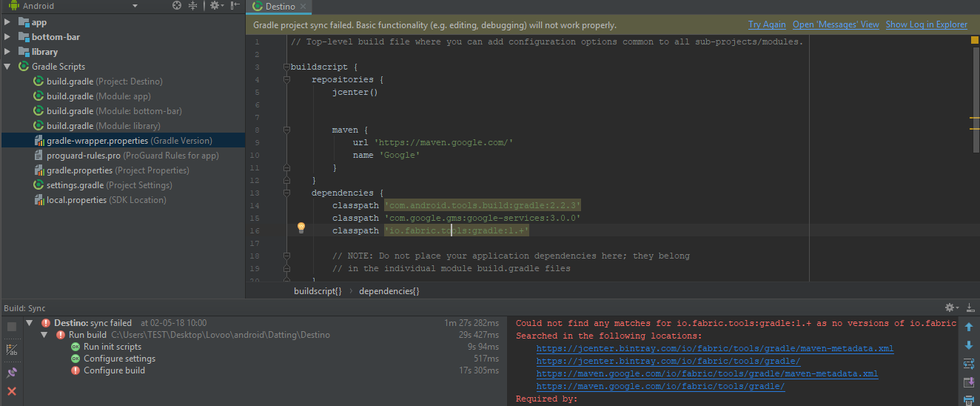The width and height of the screenshot is (980, 406).
Task: Open maven.google.com maven-metadata.xml link
Action: 707,373
